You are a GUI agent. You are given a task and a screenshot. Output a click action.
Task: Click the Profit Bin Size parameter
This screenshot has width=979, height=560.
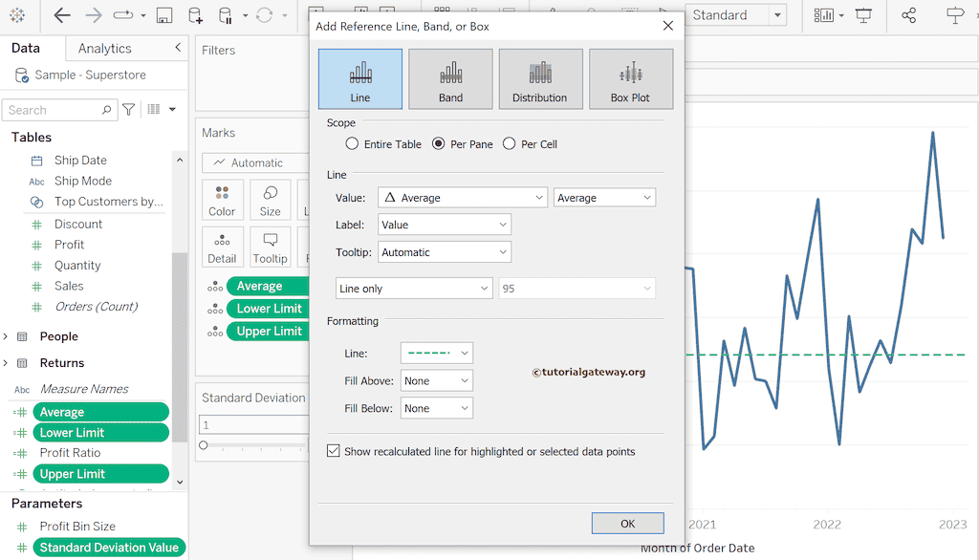click(x=77, y=527)
